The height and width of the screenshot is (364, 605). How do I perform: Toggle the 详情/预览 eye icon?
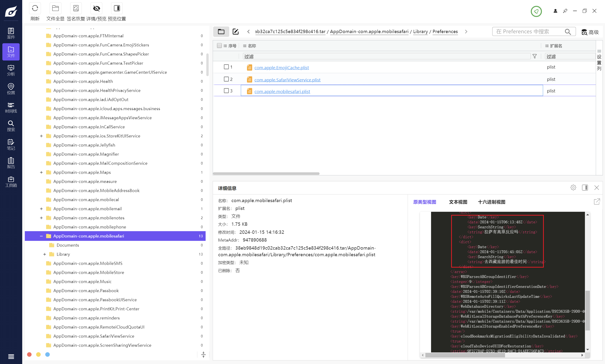pos(96,8)
